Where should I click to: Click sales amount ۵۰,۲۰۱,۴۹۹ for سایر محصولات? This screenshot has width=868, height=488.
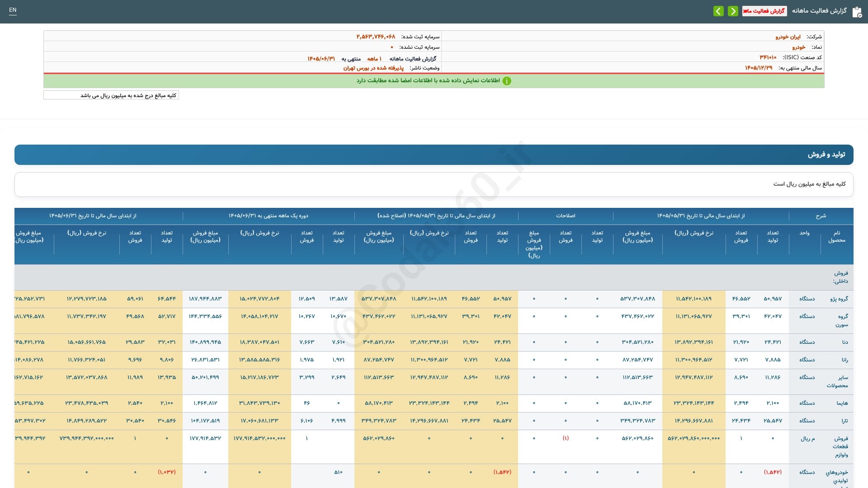coord(205,377)
